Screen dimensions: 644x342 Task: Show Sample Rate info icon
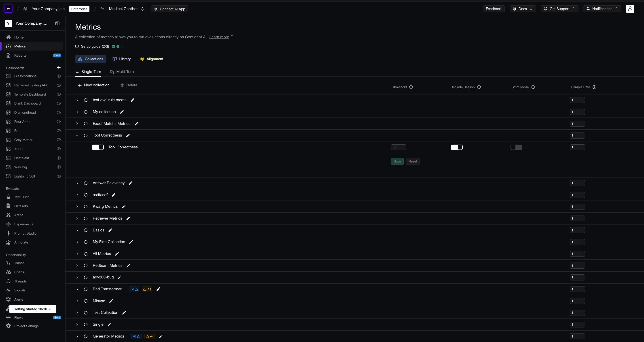click(x=595, y=87)
